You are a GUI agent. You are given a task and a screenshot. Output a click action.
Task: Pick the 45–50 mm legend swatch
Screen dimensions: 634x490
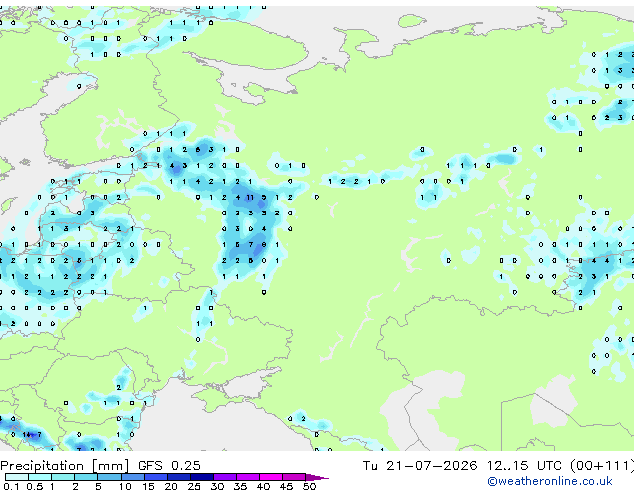294,477
